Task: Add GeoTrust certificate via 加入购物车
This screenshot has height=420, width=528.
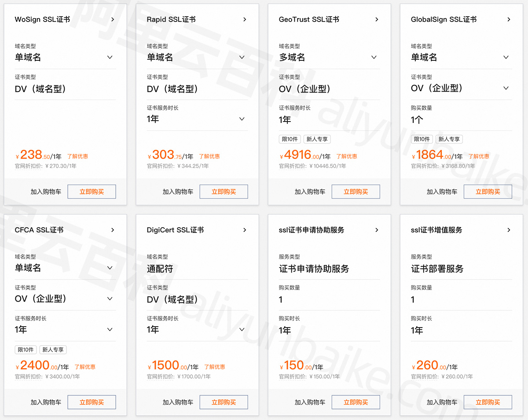Action: pos(310,192)
